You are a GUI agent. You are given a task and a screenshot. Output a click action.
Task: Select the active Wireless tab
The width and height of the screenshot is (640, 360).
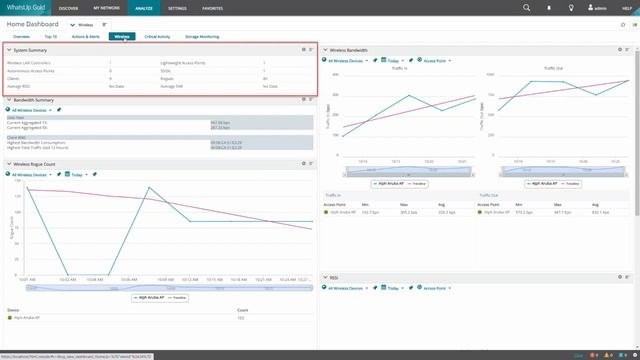tap(122, 37)
